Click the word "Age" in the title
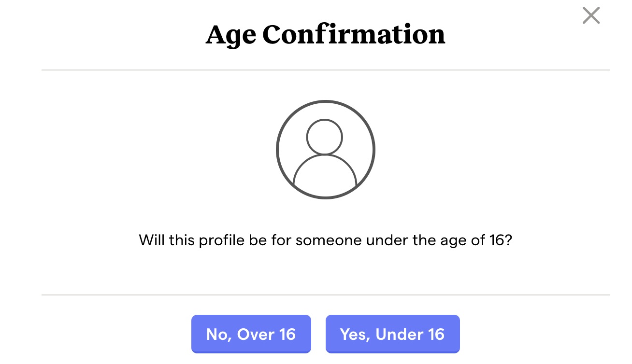Image resolution: width=632 pixels, height=364 pixels. [x=230, y=35]
